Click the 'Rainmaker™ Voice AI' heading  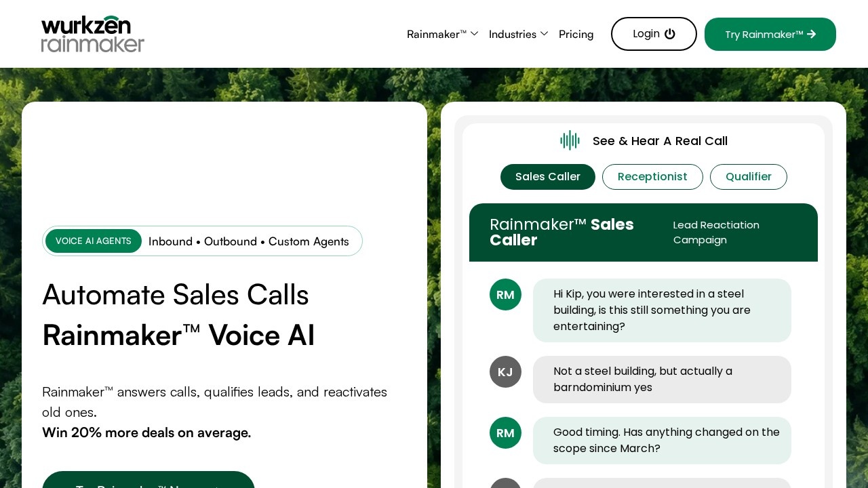coord(178,335)
